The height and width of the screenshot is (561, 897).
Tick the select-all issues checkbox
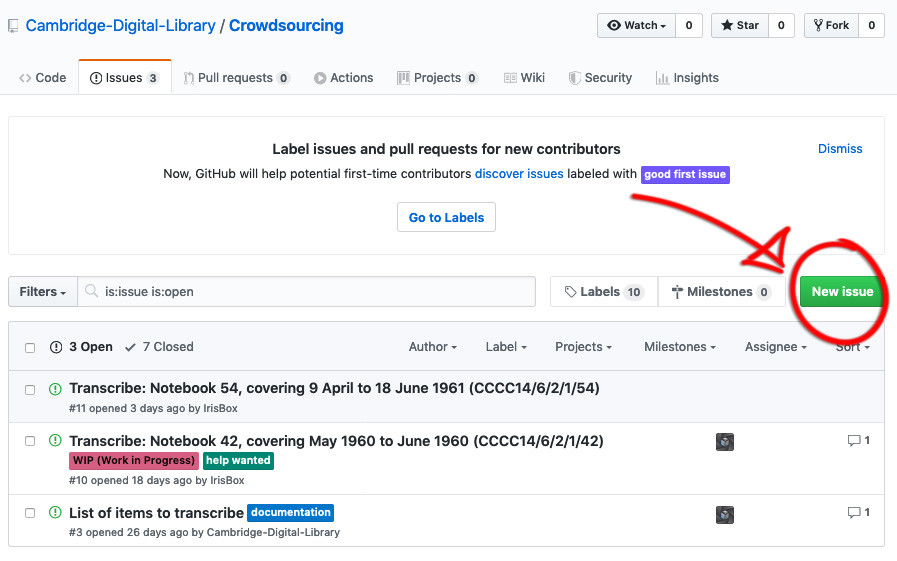coord(30,348)
